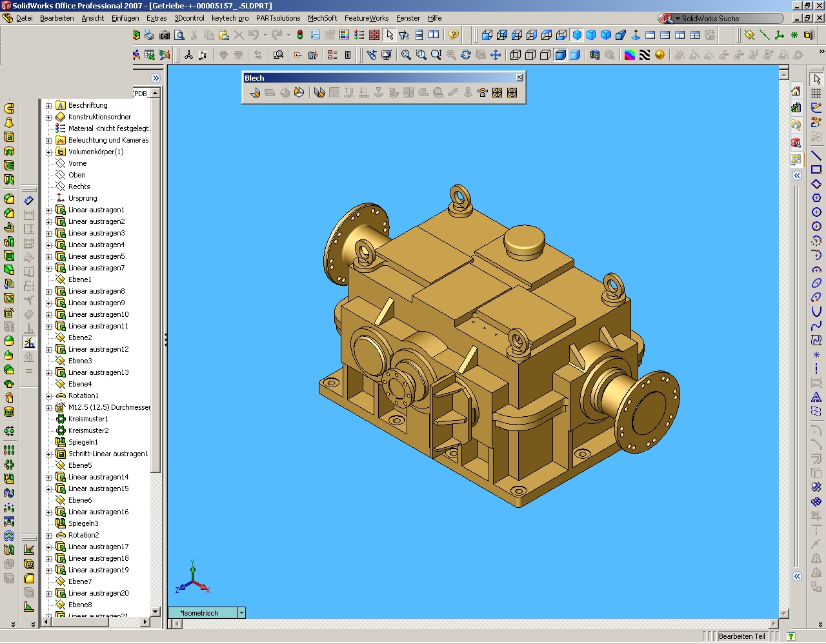Click the yellow Help question mark icon
Viewport: 826px width, 644px height.
click(x=454, y=35)
